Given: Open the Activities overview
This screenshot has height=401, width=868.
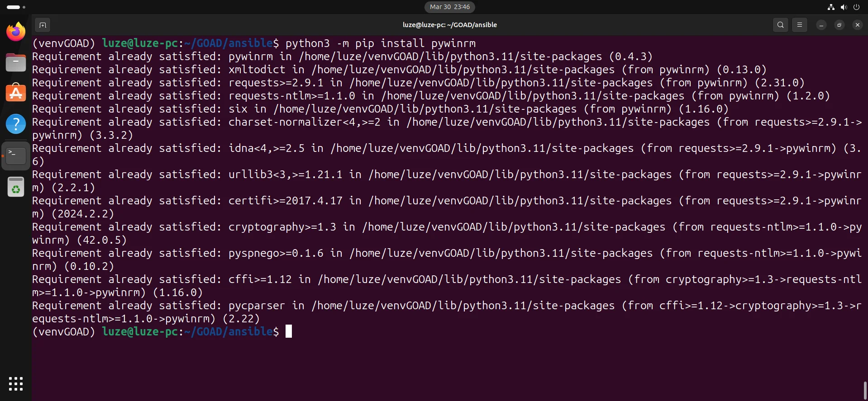Looking at the screenshot, I should tap(16, 7).
